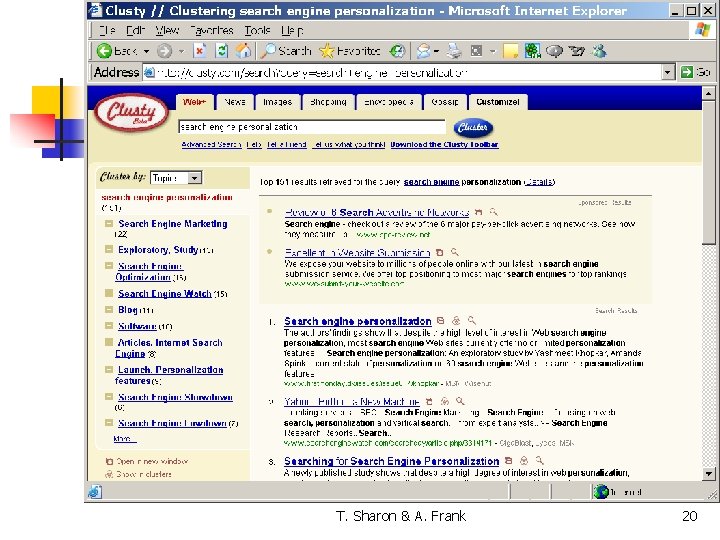Image resolution: width=720 pixels, height=540 pixels.
Task: Expand the Blog cluster
Action: click(x=109, y=309)
